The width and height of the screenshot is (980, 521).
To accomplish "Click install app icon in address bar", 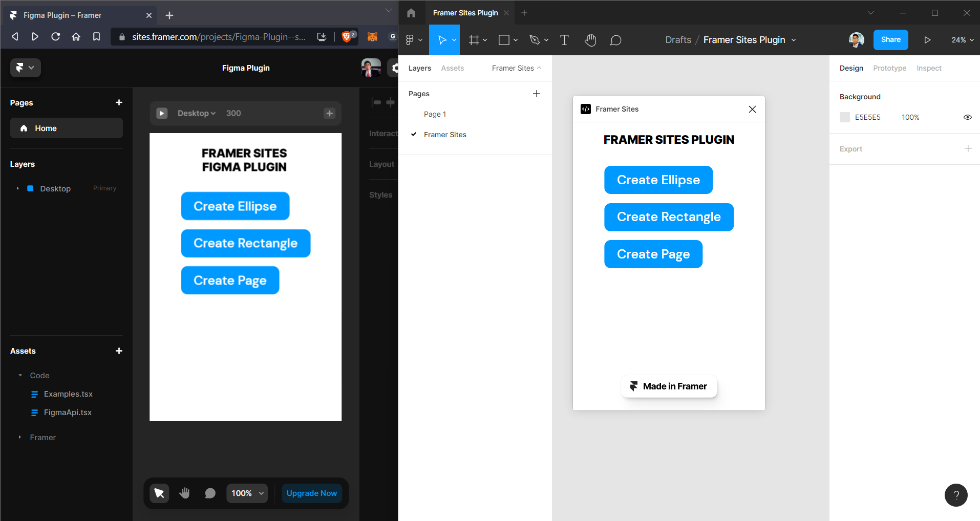I will pos(322,36).
